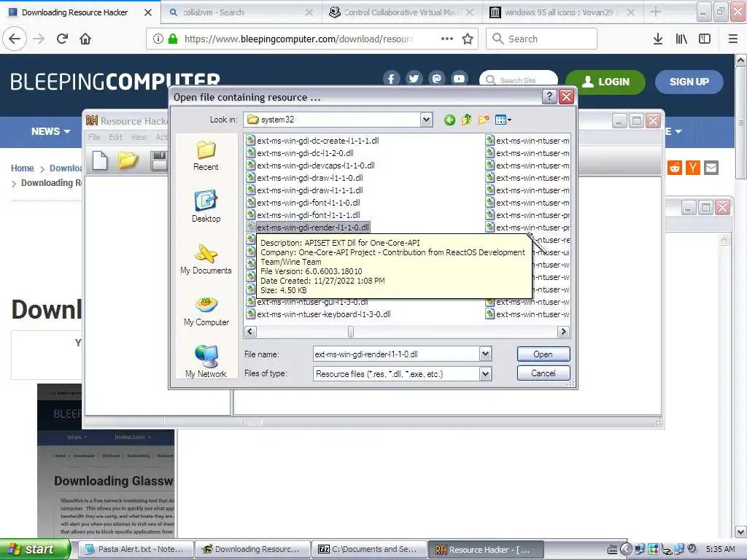Toggle the Firefox sidebar icon
The height and width of the screenshot is (560, 747).
tap(705, 39)
